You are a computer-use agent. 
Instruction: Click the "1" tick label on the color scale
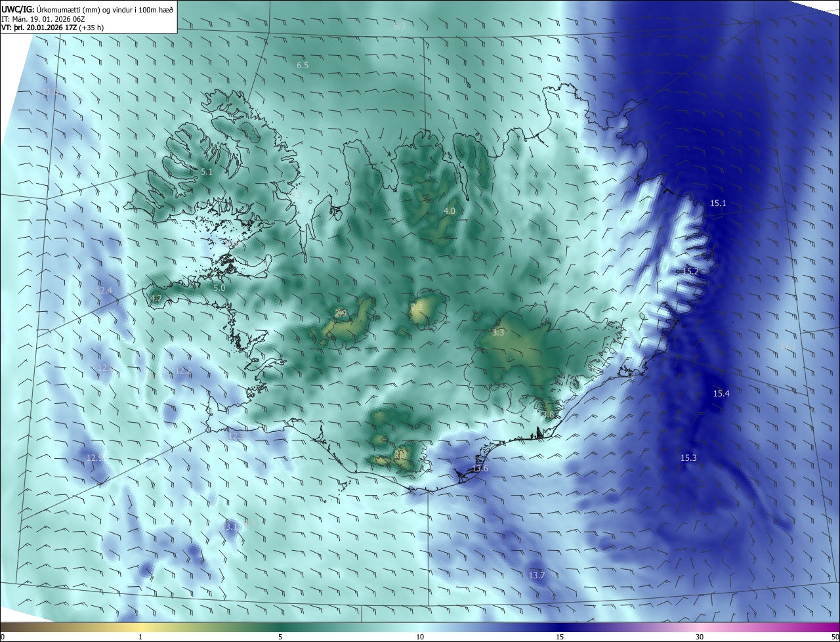[140, 637]
